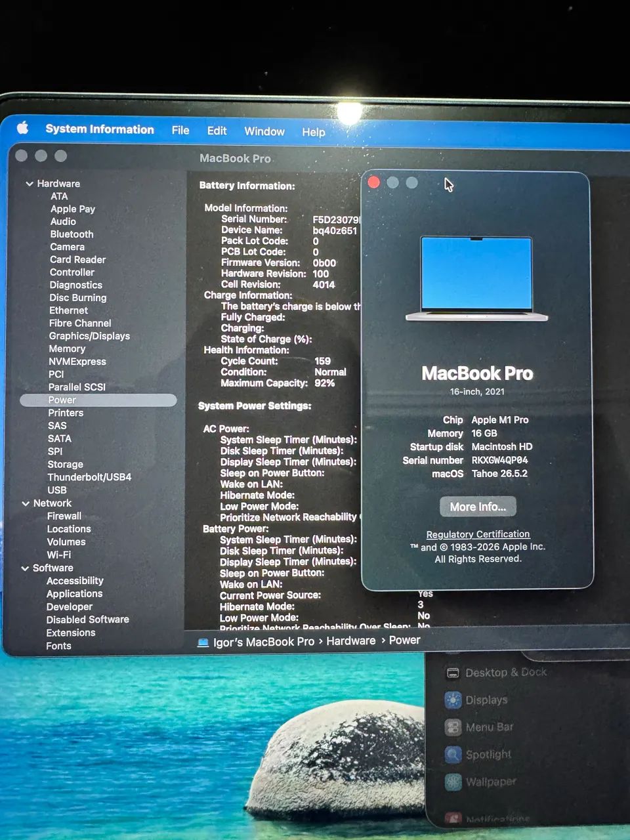Screen dimensions: 630x840
Task: Click the Cycle Count value 159
Action: [x=322, y=361]
